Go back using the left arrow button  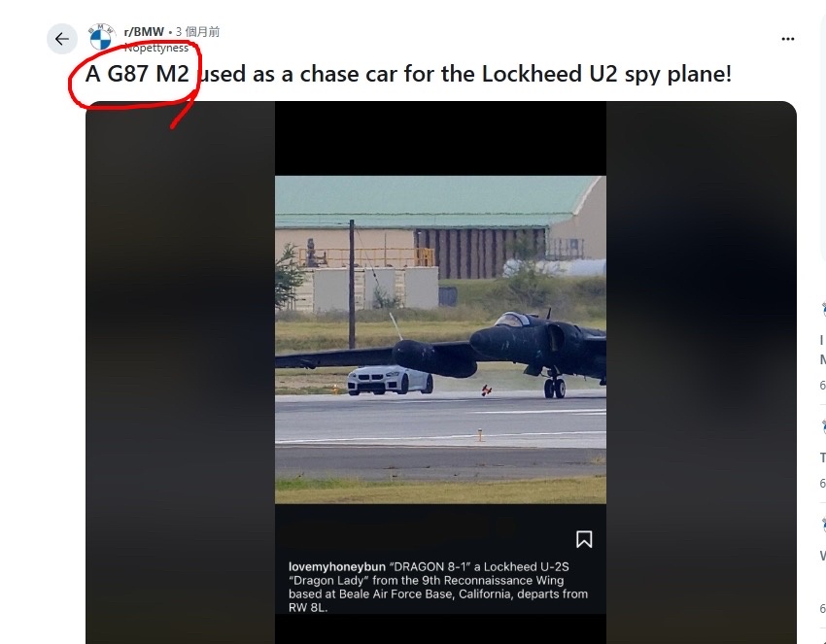pos(62,39)
